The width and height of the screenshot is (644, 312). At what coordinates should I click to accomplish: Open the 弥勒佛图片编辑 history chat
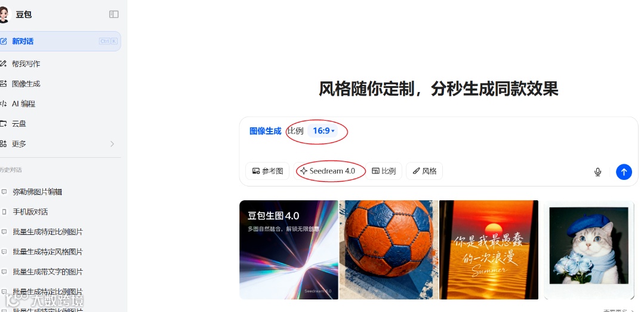pyautogui.click(x=37, y=192)
